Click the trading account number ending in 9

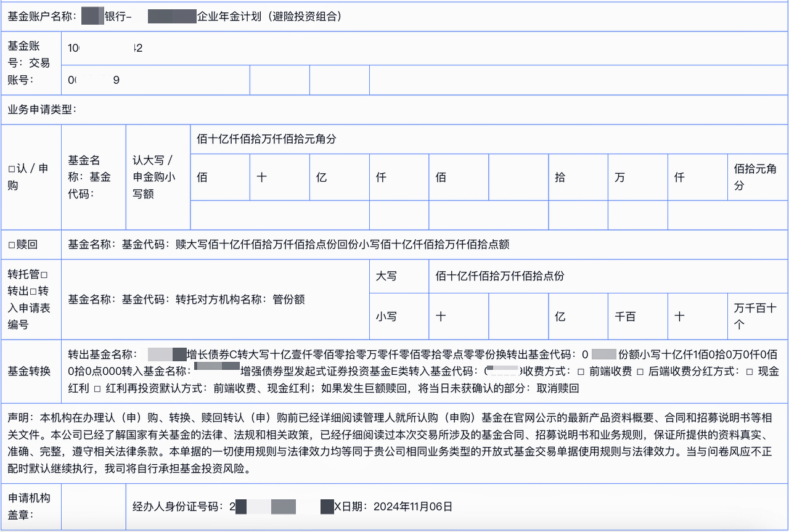click(x=94, y=80)
